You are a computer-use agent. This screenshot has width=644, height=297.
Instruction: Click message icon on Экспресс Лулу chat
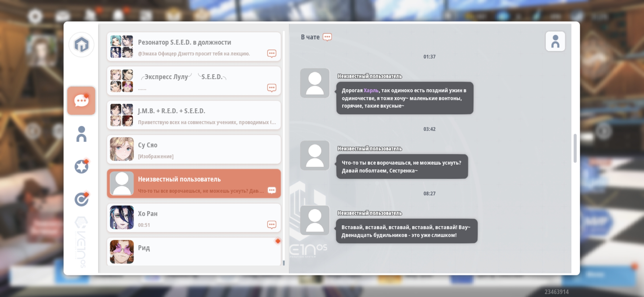coord(272,88)
